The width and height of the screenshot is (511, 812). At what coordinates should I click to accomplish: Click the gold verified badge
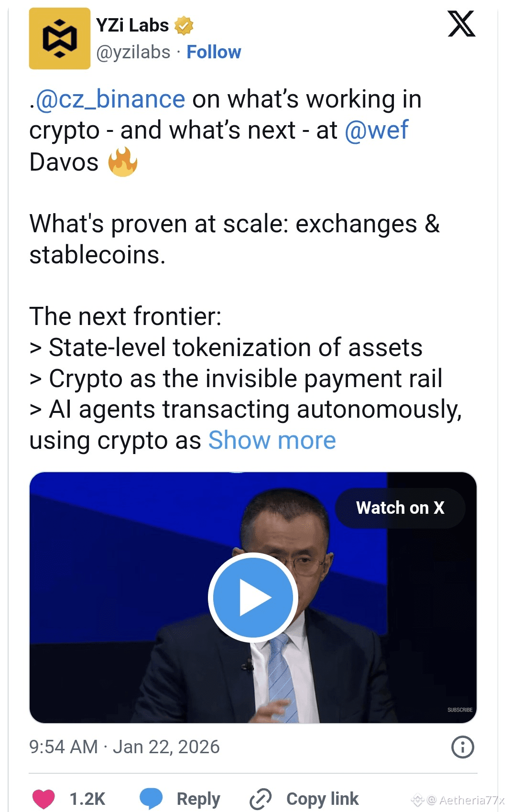pyautogui.click(x=184, y=26)
